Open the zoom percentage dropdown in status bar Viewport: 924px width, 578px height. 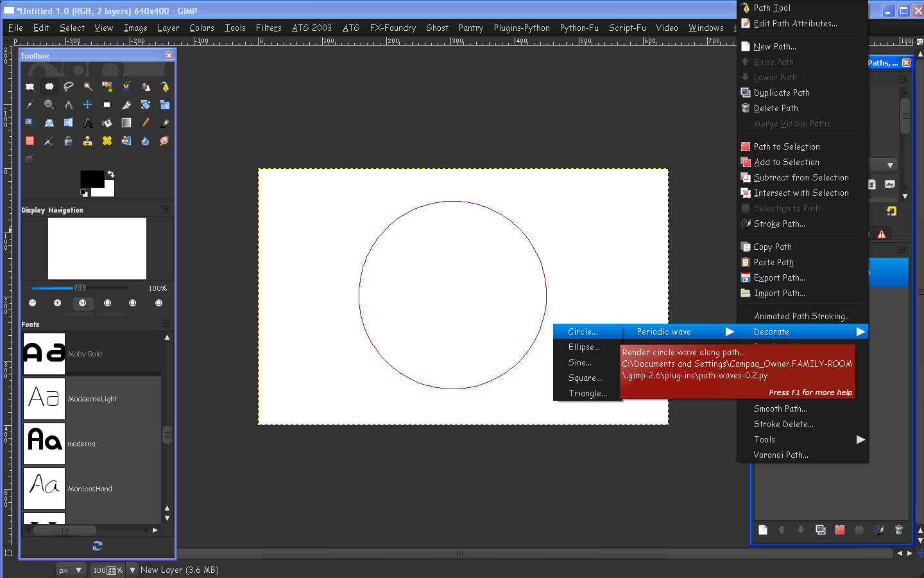tap(132, 570)
